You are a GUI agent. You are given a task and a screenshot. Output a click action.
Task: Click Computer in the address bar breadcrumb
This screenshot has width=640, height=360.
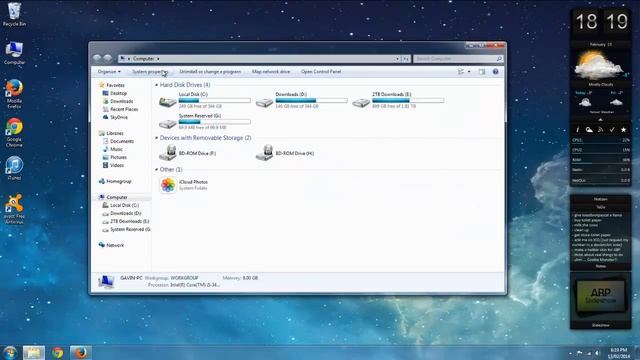(144, 59)
